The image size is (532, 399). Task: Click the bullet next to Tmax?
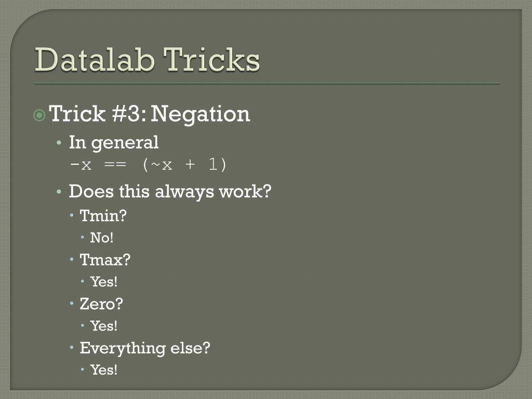[x=72, y=259]
